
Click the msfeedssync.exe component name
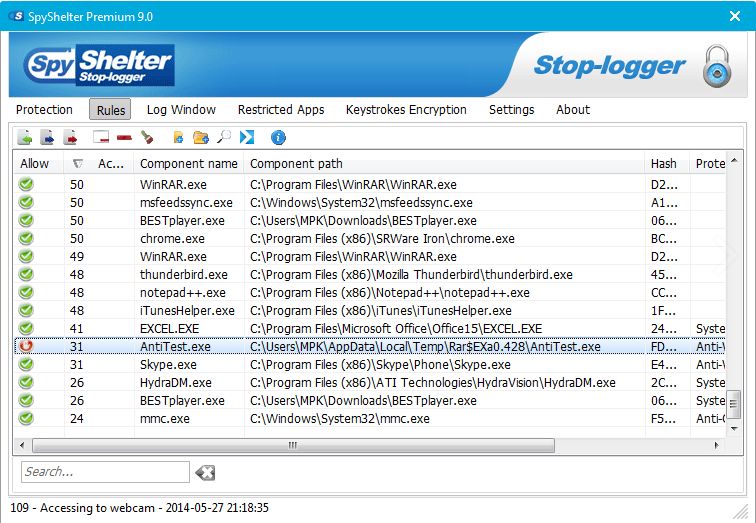tap(186, 202)
